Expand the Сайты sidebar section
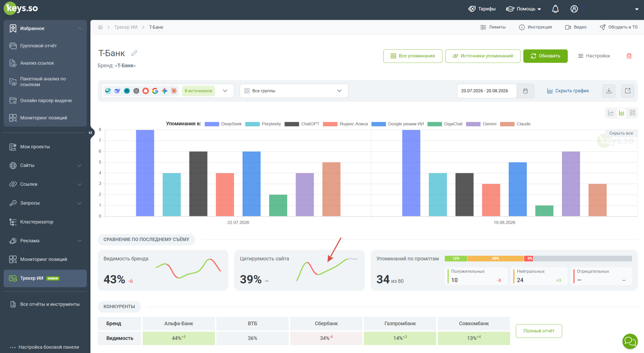This screenshot has width=644, height=353. click(x=45, y=165)
